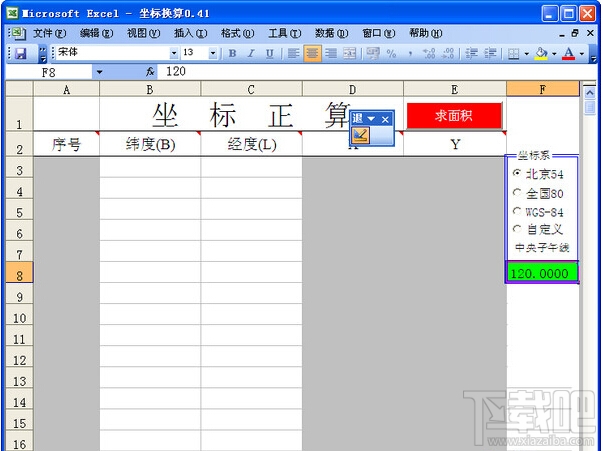Select the 全国80 coordinate system option

coord(517,193)
